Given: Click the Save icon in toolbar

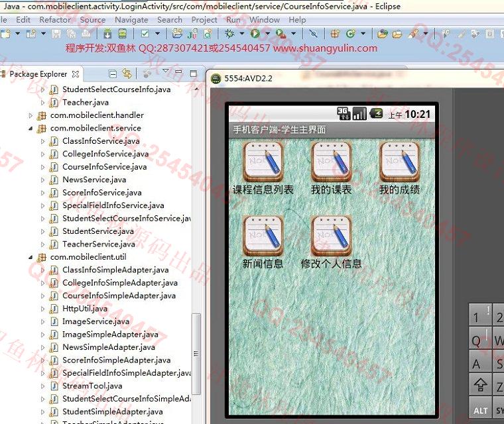Looking at the screenshot, I should point(56,33).
